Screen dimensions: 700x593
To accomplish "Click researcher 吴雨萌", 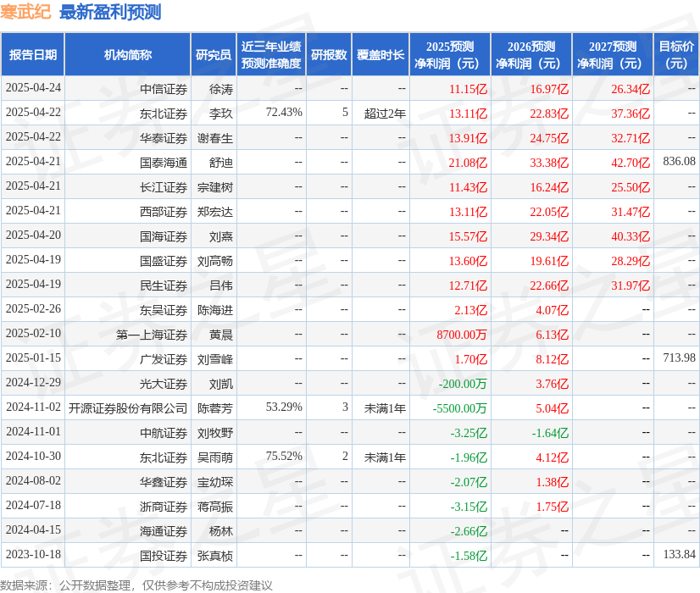I will tap(215, 457).
